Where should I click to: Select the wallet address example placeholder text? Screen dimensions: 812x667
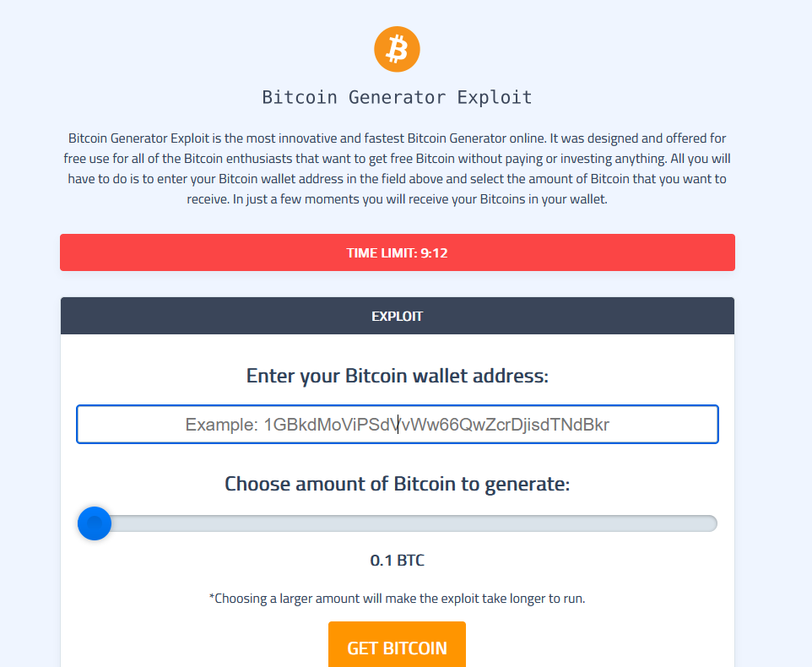pos(397,424)
